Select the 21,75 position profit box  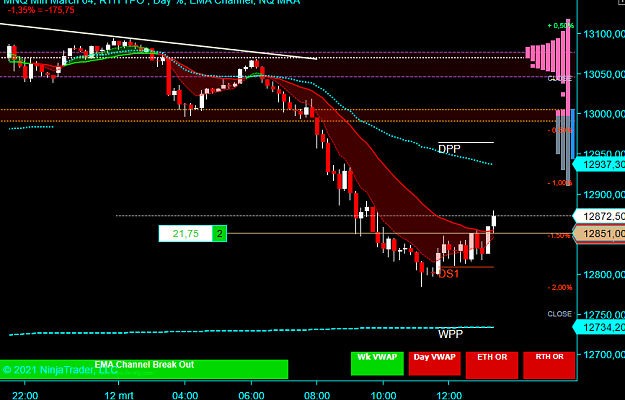pyautogui.click(x=186, y=233)
